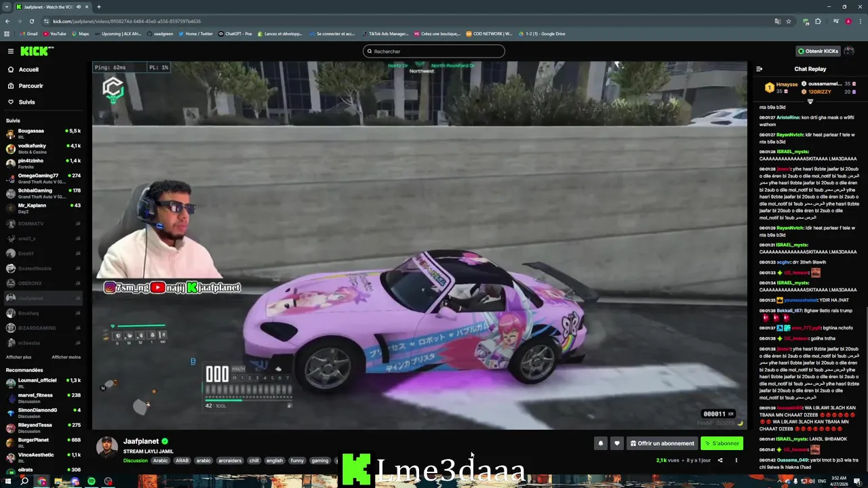Select the chill tag

(x=254, y=461)
